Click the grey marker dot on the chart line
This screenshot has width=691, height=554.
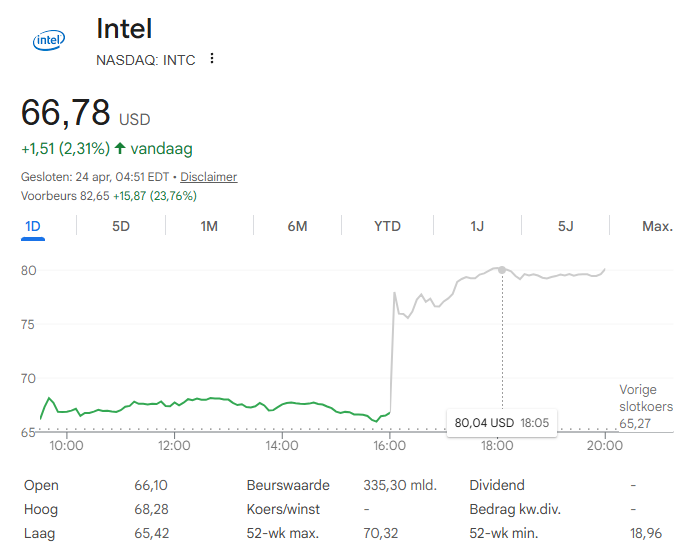(x=502, y=270)
